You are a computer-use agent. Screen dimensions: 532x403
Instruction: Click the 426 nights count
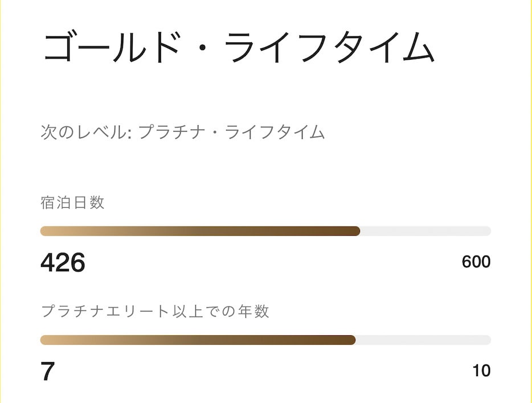click(63, 262)
